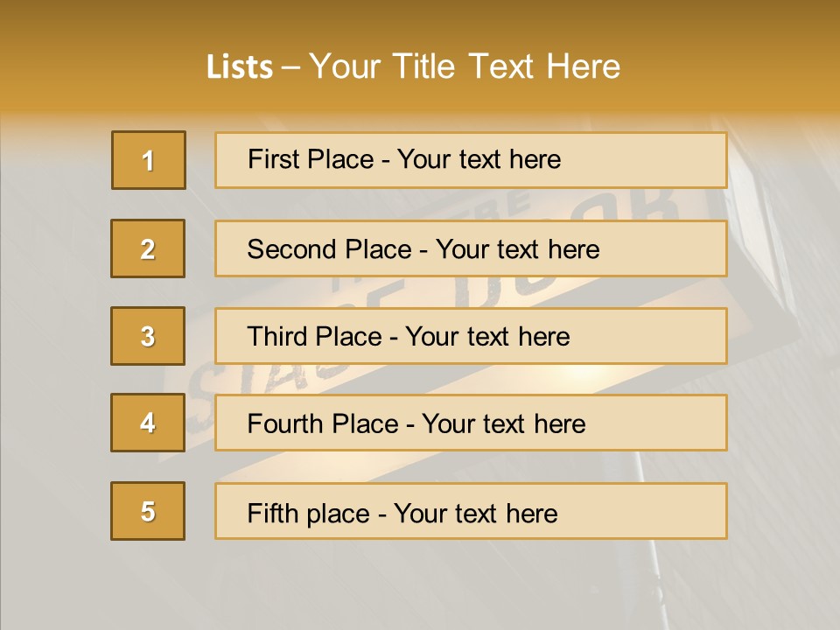Click the words 'Fourth Place' in row four

[x=323, y=423]
